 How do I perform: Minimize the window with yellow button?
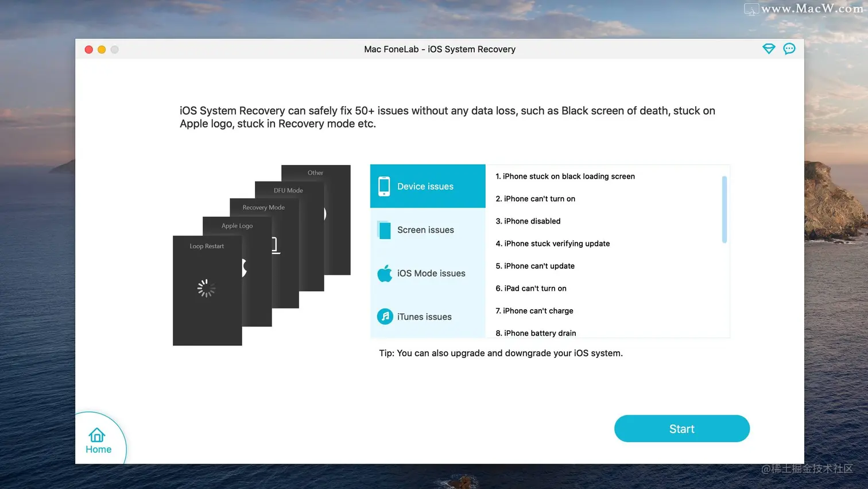tap(102, 49)
